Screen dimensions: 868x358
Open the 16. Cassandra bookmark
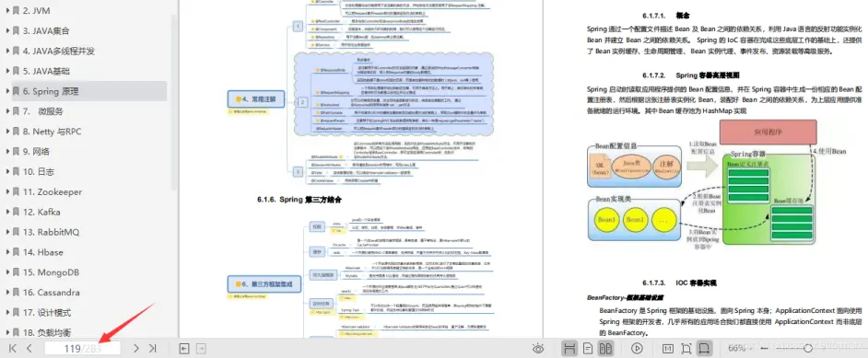click(51, 293)
